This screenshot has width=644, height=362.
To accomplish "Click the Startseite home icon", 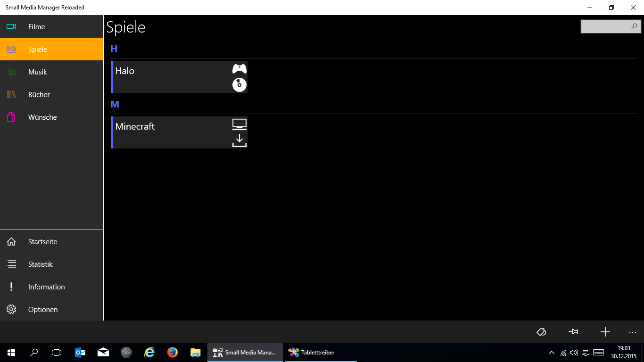I will (11, 241).
